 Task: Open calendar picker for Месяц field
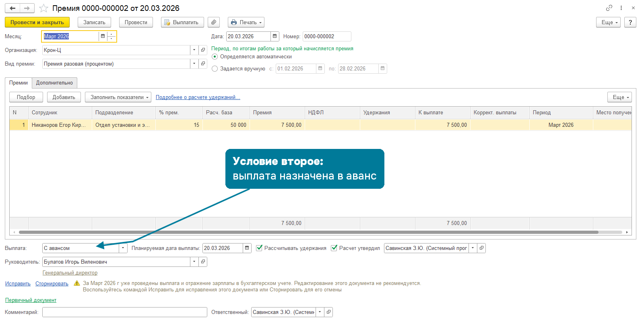[103, 36]
